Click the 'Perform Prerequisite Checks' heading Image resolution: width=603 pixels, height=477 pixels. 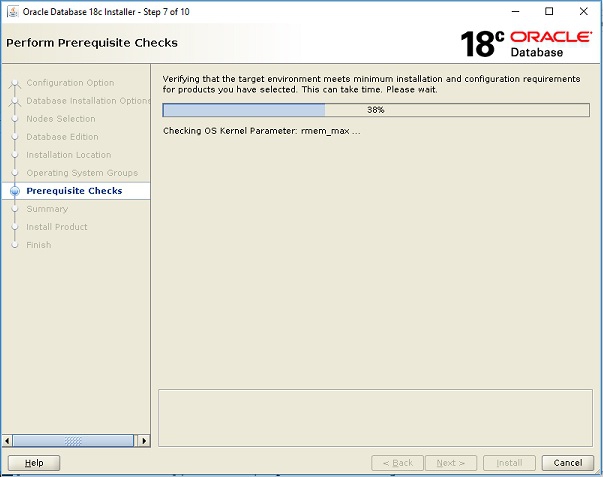point(92,43)
